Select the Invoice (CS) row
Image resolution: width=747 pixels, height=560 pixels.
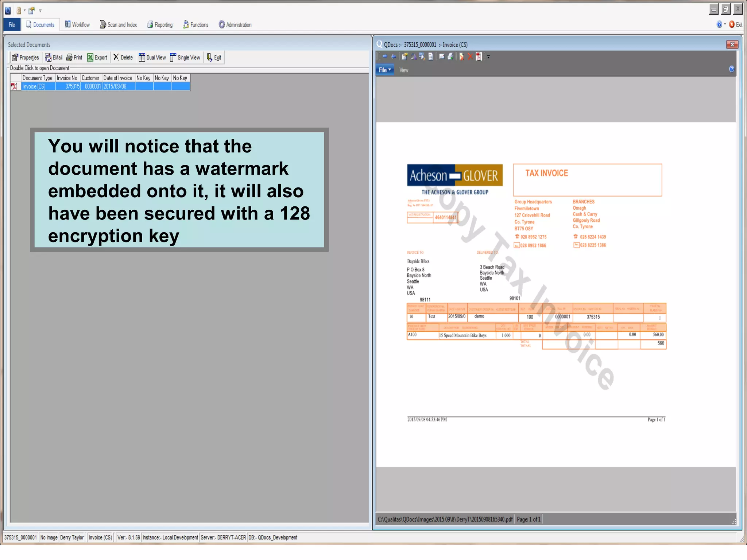pyautogui.click(x=100, y=86)
